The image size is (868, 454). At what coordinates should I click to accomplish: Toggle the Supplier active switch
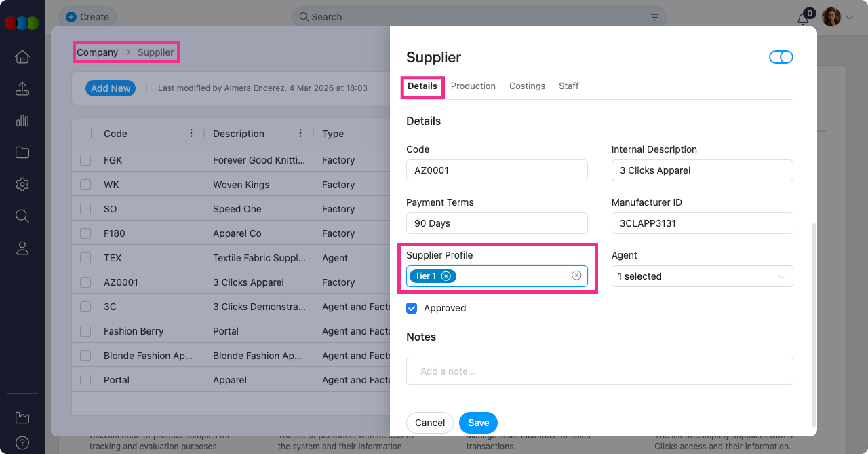[781, 58]
